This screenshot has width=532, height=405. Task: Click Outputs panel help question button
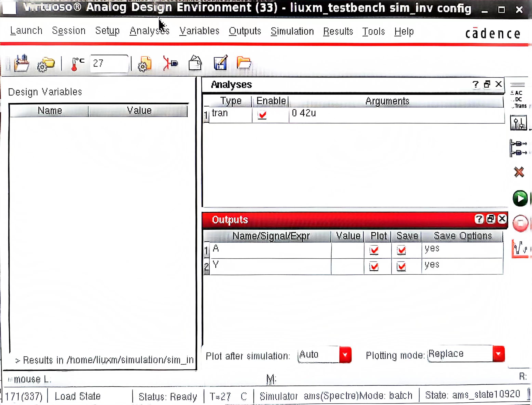[479, 219]
